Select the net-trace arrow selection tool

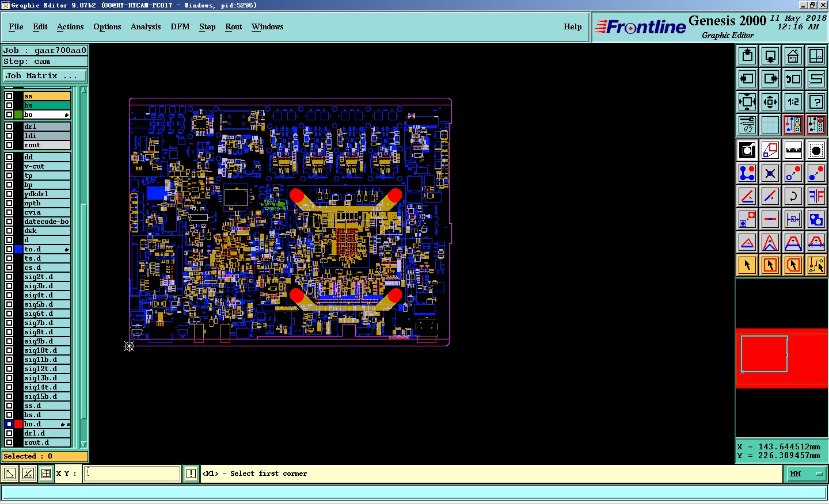point(816,265)
